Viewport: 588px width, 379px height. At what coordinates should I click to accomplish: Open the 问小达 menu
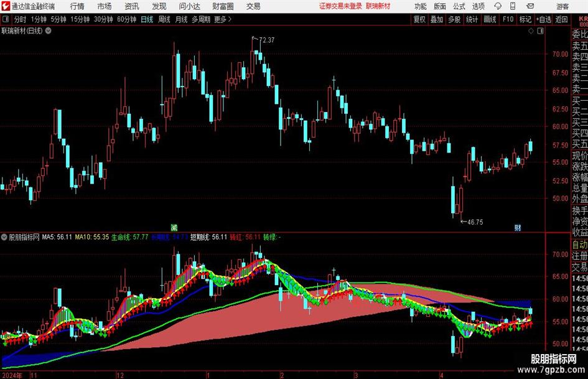tap(189, 6)
